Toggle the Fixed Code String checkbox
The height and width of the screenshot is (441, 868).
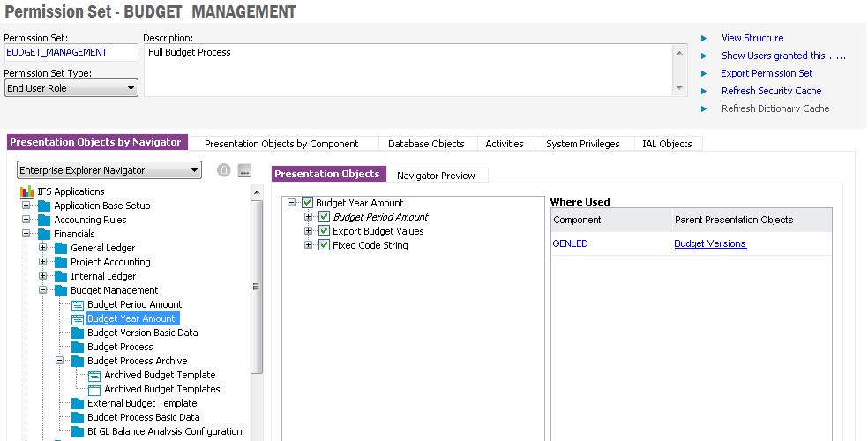coord(325,245)
